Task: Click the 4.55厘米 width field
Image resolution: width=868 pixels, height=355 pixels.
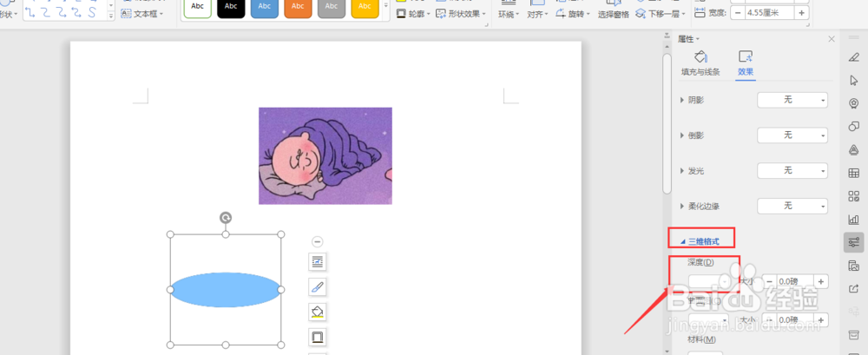Action: pos(769,13)
